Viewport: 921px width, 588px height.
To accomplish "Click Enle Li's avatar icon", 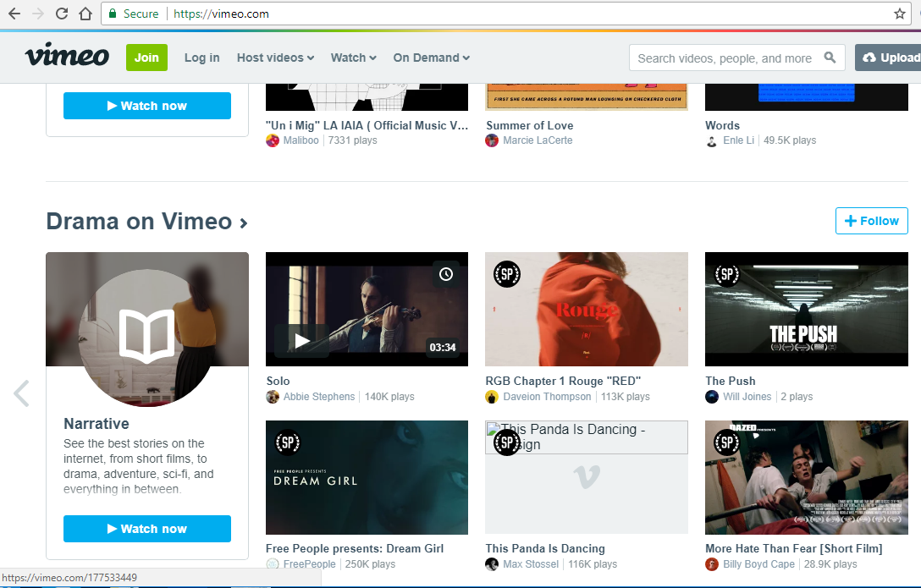I will pyautogui.click(x=711, y=140).
